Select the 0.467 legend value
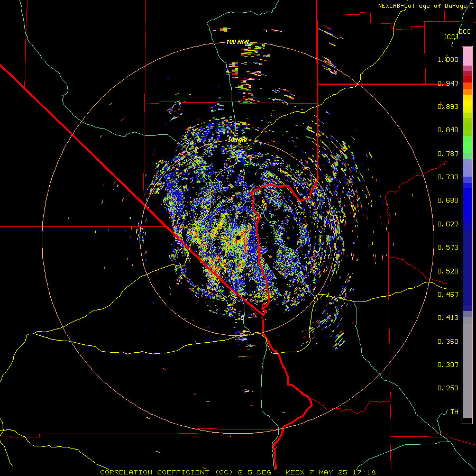Screen dimensions: 476x476 (448, 295)
